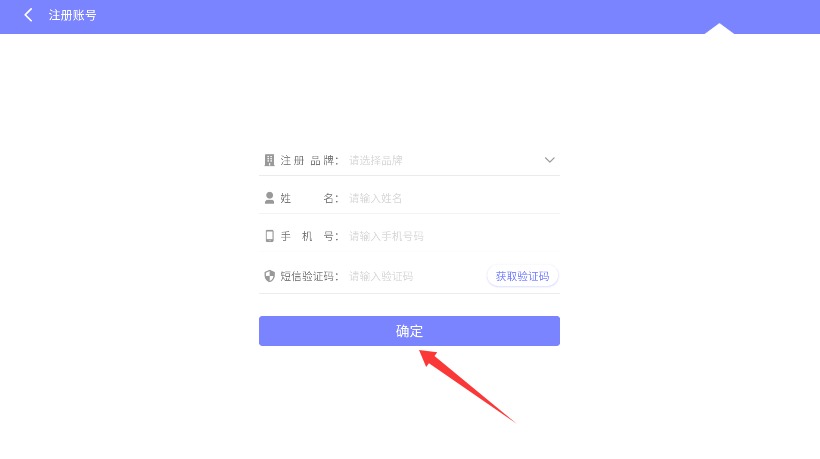
Task: Click the 姓名 field label
Action: coord(309,199)
